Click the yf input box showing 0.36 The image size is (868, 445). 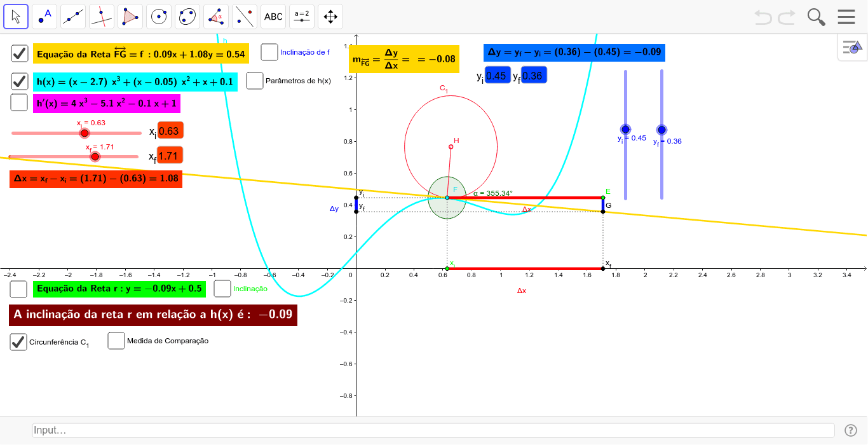point(534,76)
